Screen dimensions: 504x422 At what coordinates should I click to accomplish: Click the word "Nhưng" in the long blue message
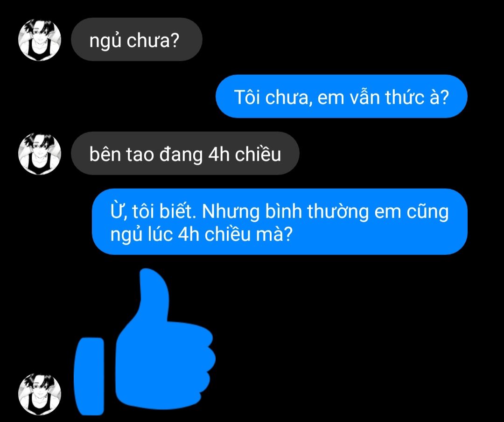click(x=231, y=212)
